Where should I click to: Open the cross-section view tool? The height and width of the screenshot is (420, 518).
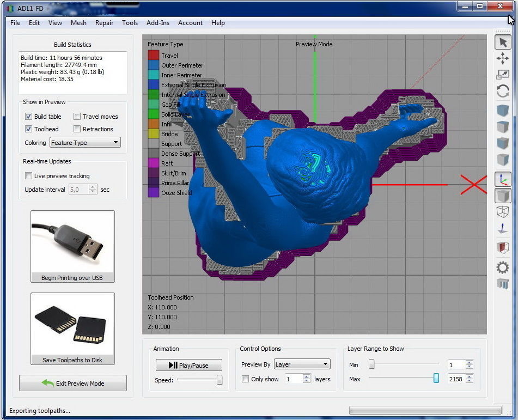click(502, 247)
